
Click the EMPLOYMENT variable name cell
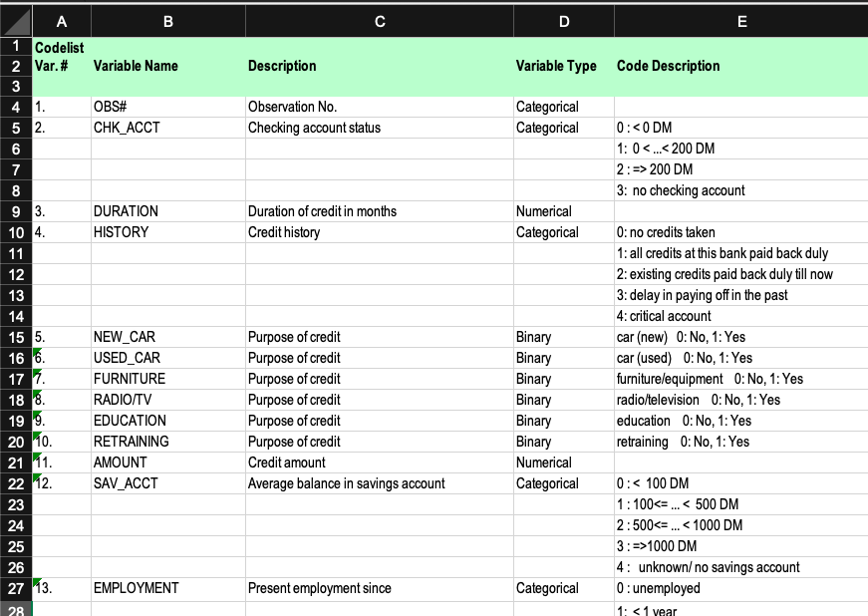coord(168,588)
